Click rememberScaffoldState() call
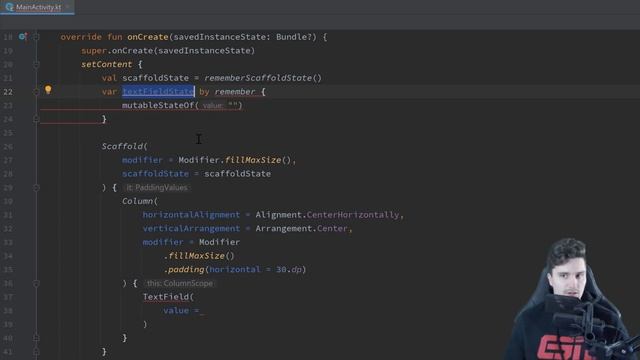 point(263,78)
